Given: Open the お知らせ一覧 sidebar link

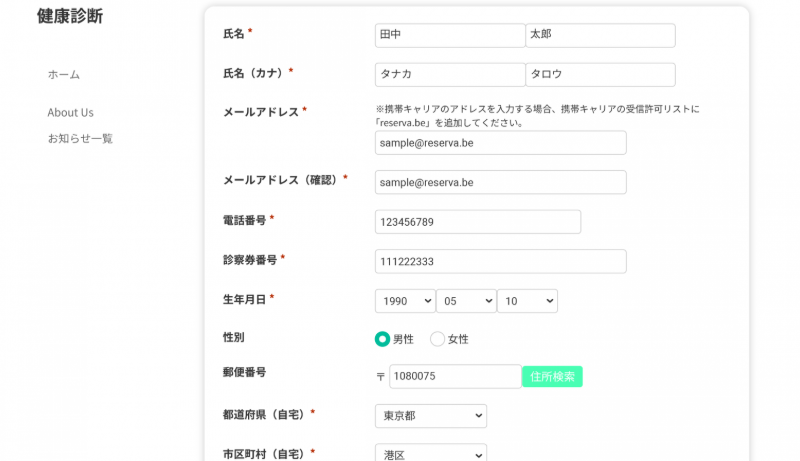Looking at the screenshot, I should pos(80,139).
